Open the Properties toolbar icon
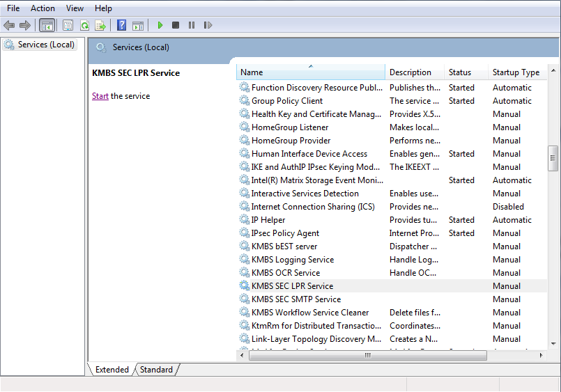 68,25
